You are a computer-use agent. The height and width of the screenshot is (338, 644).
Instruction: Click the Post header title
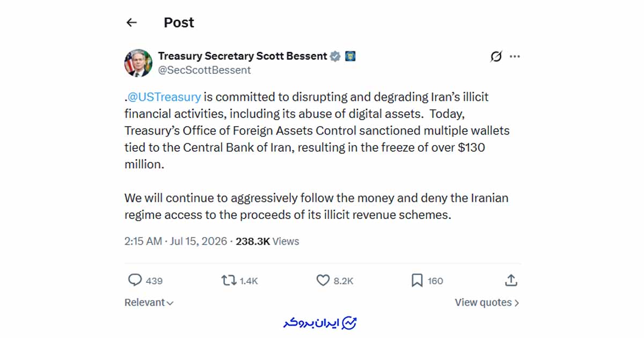179,23
